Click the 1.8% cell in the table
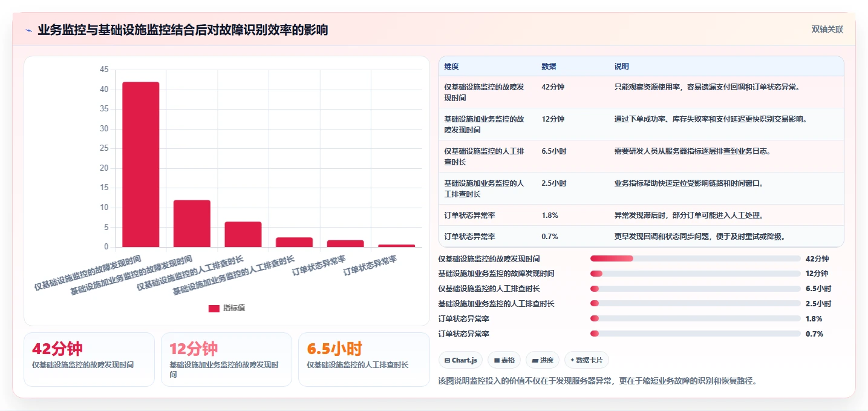Viewport: 868px width, 411px height. [550, 215]
